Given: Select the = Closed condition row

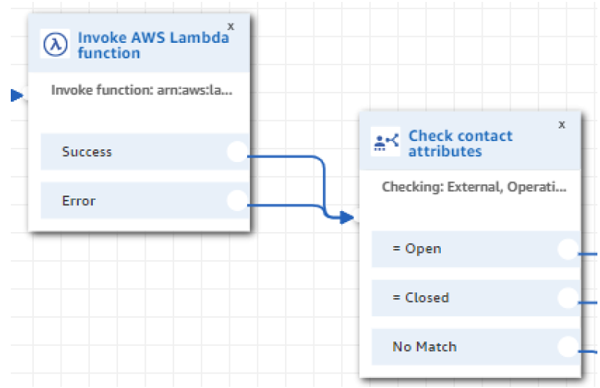Looking at the screenshot, I should [476, 298].
